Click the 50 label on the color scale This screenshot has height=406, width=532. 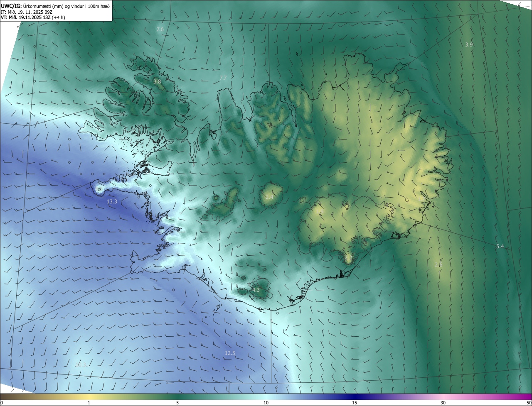[529, 403]
